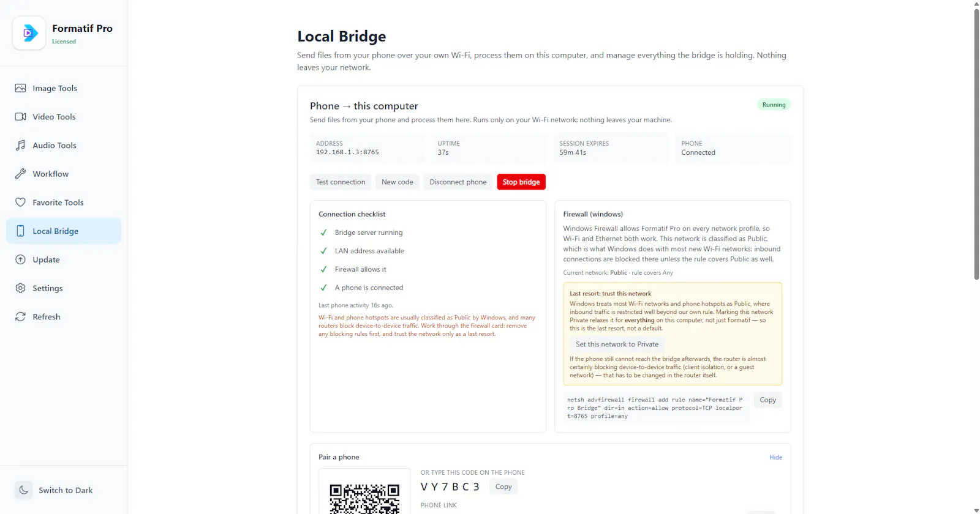
Task: Click the Favorite Tools heart icon
Action: coord(20,202)
